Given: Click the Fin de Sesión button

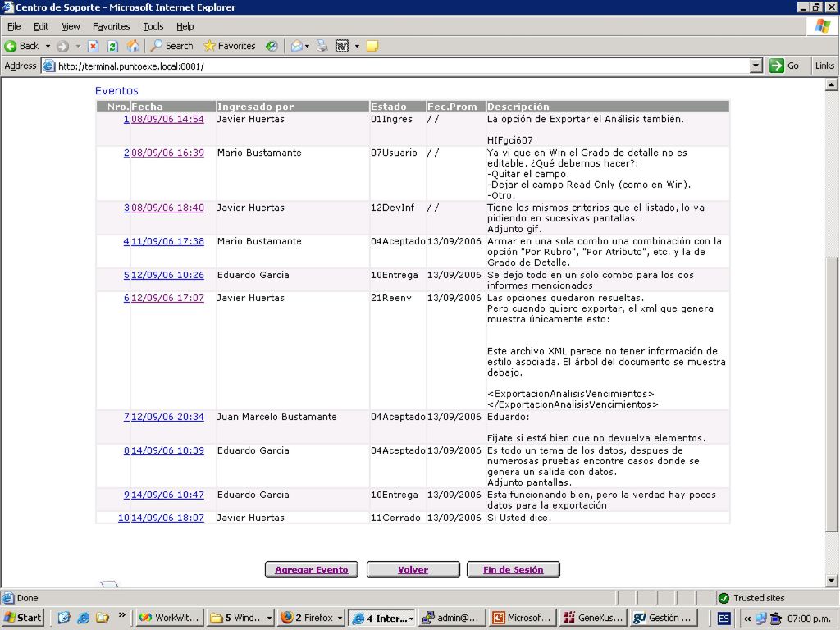Looking at the screenshot, I should point(514,569).
